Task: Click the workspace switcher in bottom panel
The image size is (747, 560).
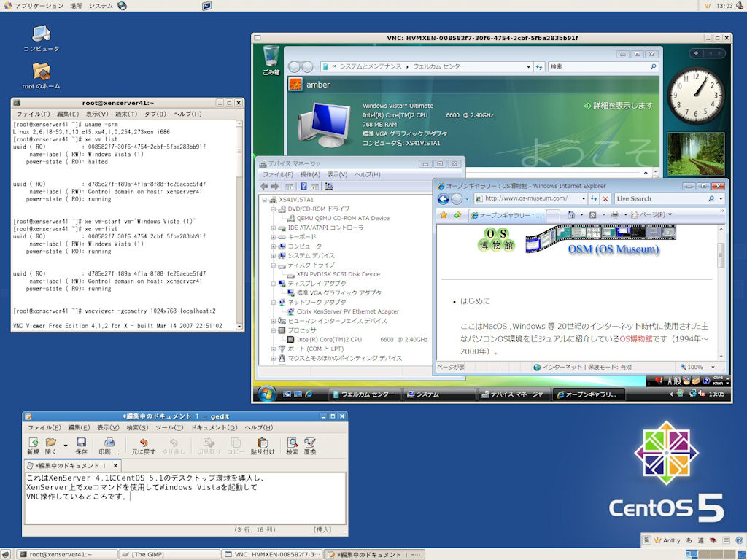Action: pyautogui.click(x=712, y=554)
